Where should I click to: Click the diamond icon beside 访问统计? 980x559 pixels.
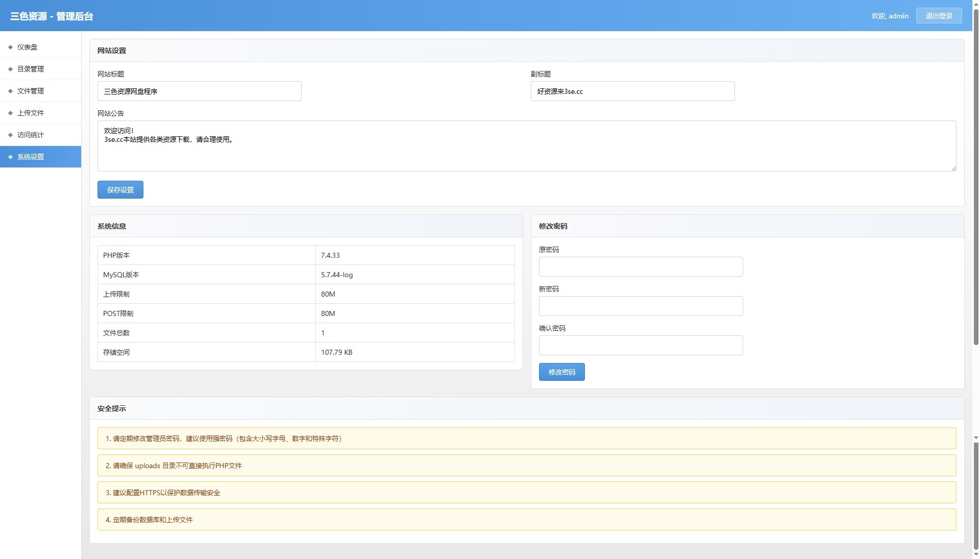tap(10, 135)
